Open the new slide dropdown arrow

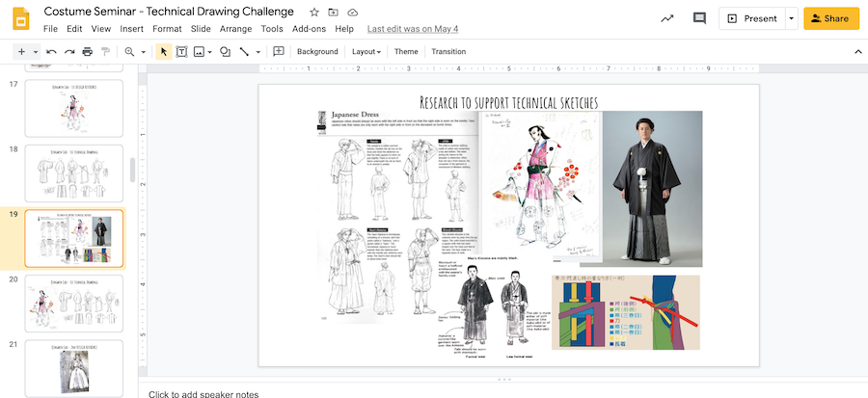coord(36,51)
